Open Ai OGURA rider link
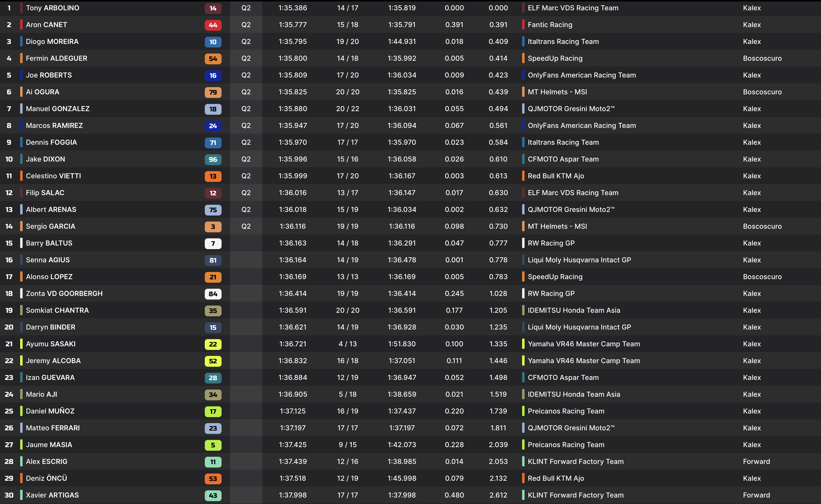This screenshot has height=504, width=821. [42, 92]
